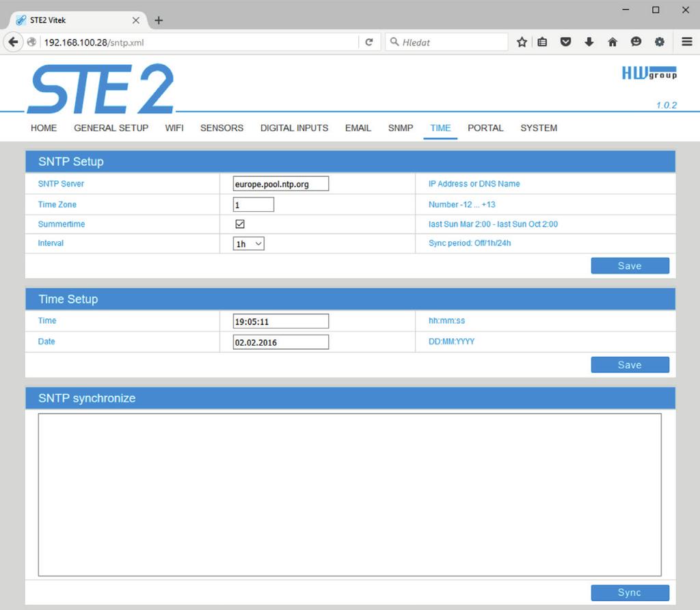The height and width of the screenshot is (610, 700).
Task: Open the GENERAL SETUP page
Action: click(x=111, y=128)
